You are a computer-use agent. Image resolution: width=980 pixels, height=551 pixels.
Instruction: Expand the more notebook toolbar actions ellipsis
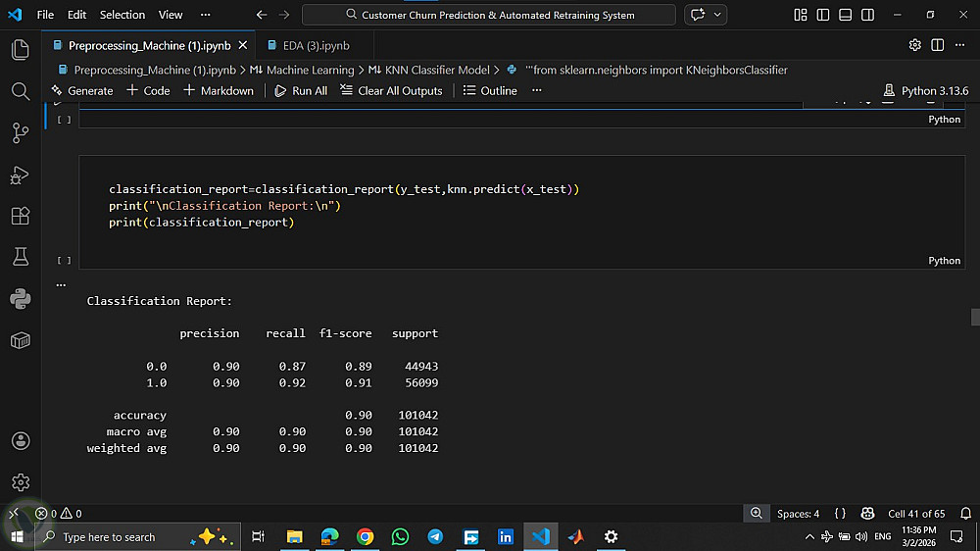536,90
